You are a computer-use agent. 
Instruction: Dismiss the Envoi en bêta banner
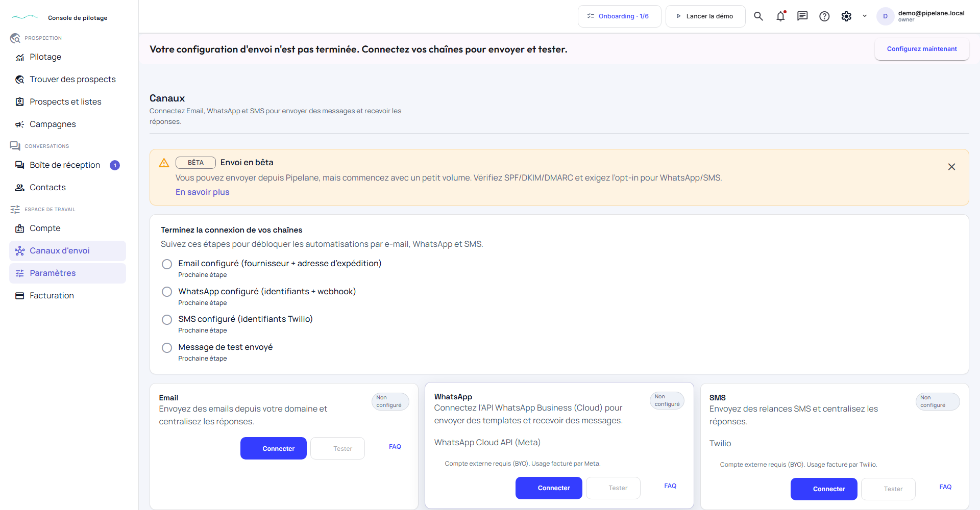pyautogui.click(x=951, y=167)
